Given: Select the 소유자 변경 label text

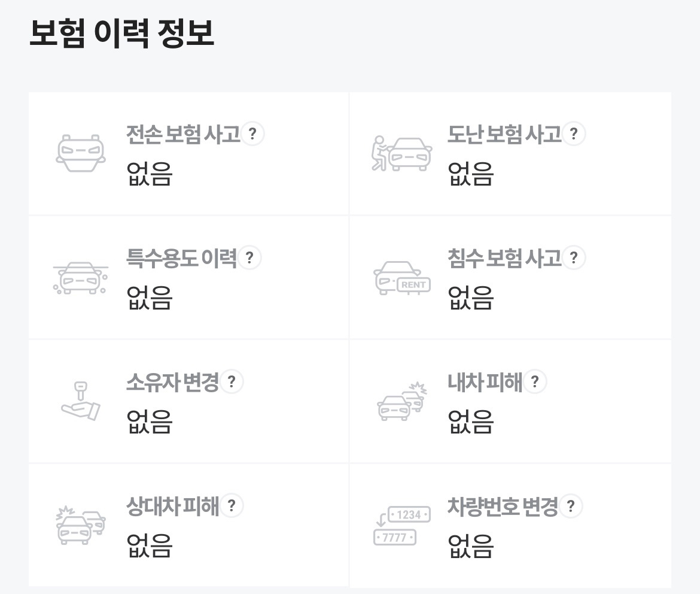Looking at the screenshot, I should point(173,382).
